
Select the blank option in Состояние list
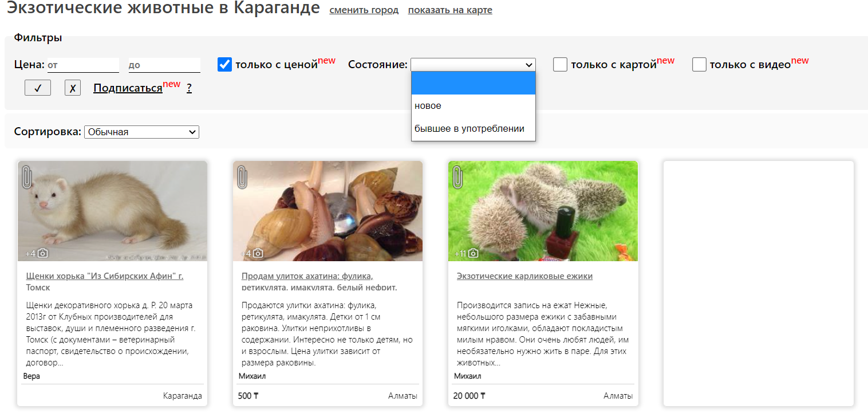point(474,83)
